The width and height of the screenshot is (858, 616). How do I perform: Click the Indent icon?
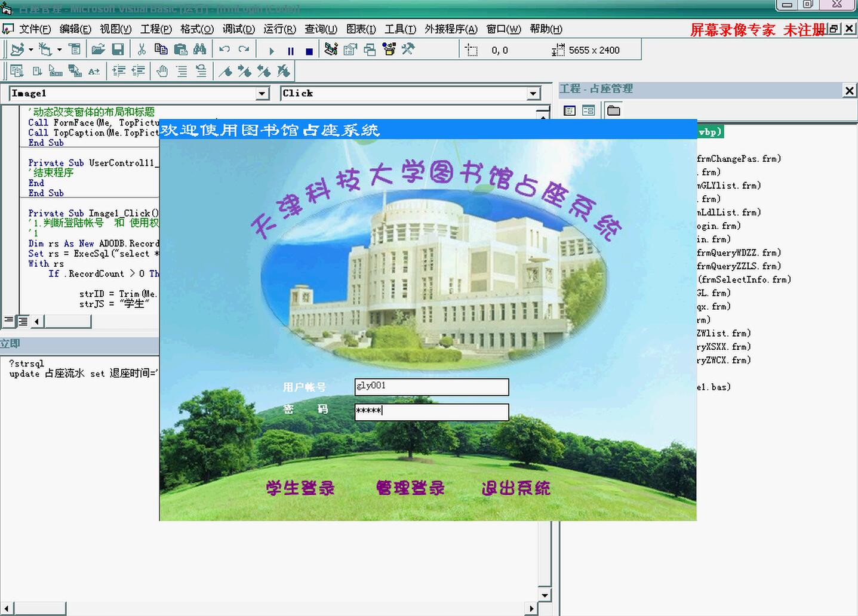pos(119,71)
